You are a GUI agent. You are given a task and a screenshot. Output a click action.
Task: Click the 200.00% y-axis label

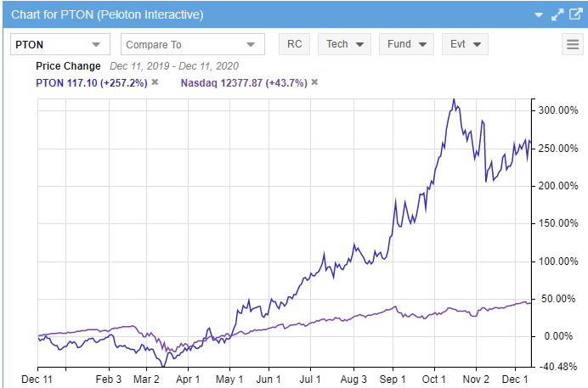click(x=558, y=186)
